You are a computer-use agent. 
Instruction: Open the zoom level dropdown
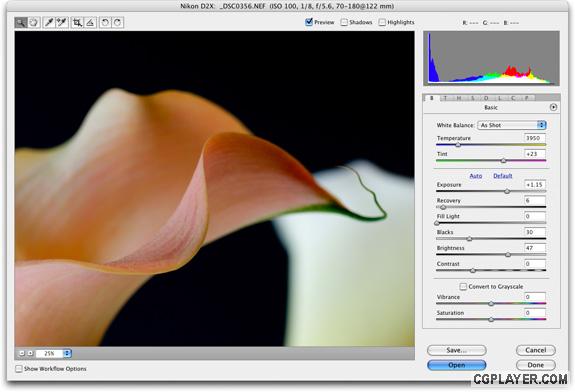click(x=54, y=353)
